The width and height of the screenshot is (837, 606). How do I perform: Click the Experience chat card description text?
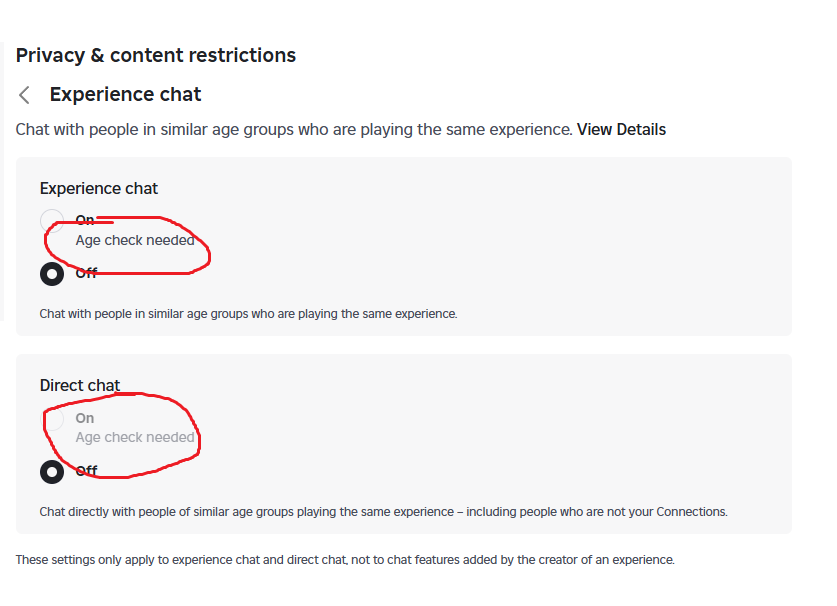point(248,313)
